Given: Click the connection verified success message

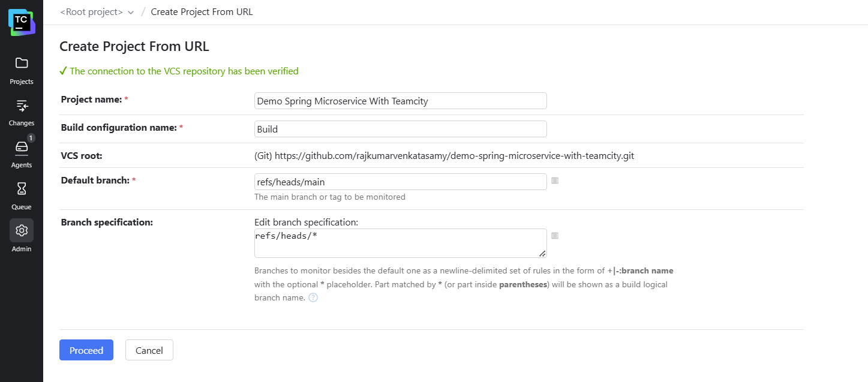Looking at the screenshot, I should coord(179,71).
